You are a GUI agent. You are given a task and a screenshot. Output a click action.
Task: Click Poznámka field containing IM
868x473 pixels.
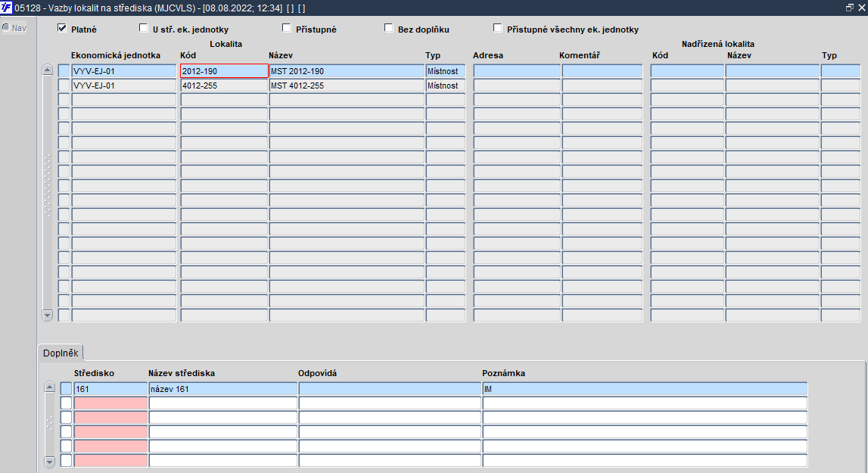[645, 389]
